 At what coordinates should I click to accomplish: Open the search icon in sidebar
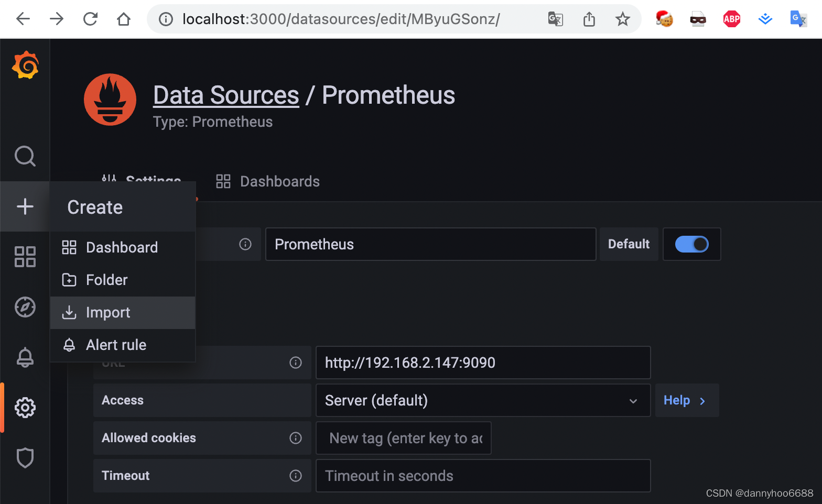(x=25, y=156)
